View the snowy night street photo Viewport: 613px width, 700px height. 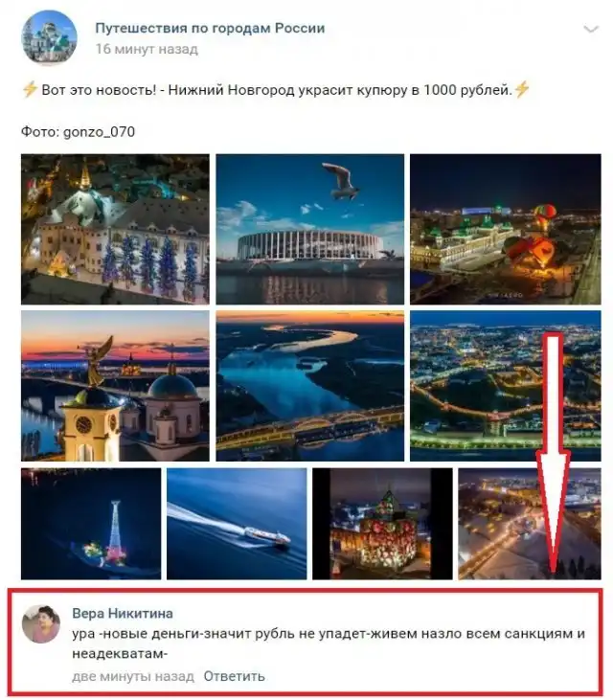click(x=530, y=524)
